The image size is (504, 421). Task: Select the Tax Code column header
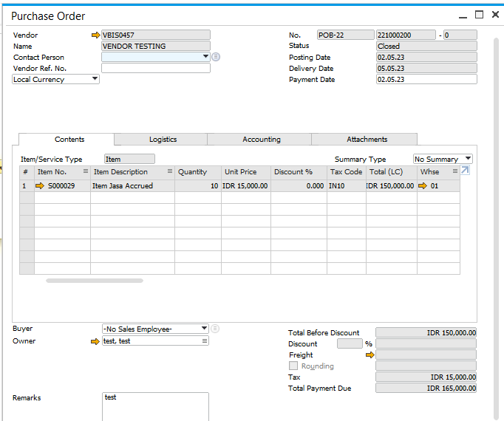347,172
